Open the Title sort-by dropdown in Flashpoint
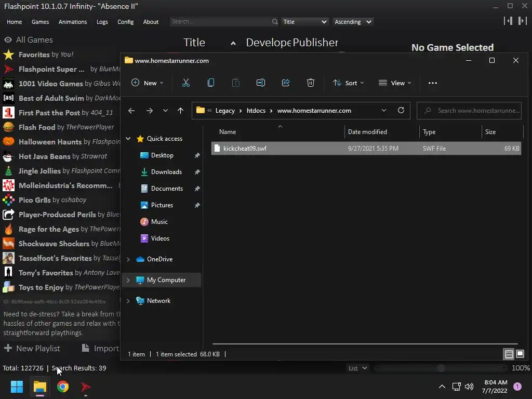Image resolution: width=532 pixels, height=399 pixels. 304,22
